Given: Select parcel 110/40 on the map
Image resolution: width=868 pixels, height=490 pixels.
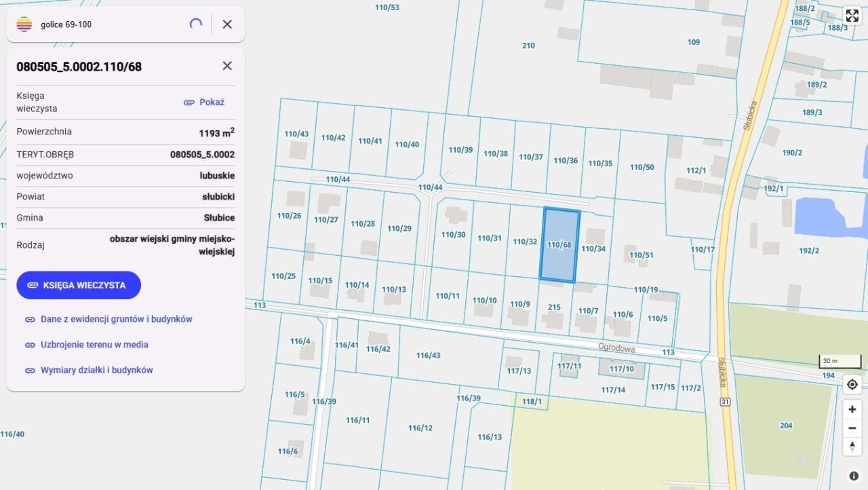Looking at the screenshot, I should (x=407, y=144).
